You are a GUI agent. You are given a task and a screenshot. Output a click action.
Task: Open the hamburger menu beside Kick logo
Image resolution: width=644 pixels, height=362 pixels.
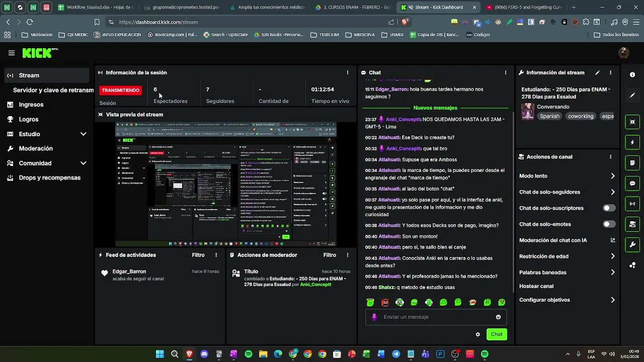point(12,53)
